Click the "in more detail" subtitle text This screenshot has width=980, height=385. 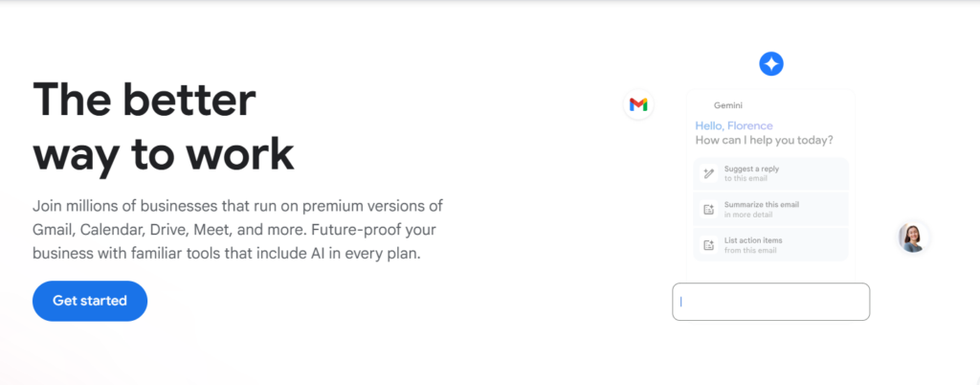coord(747,215)
